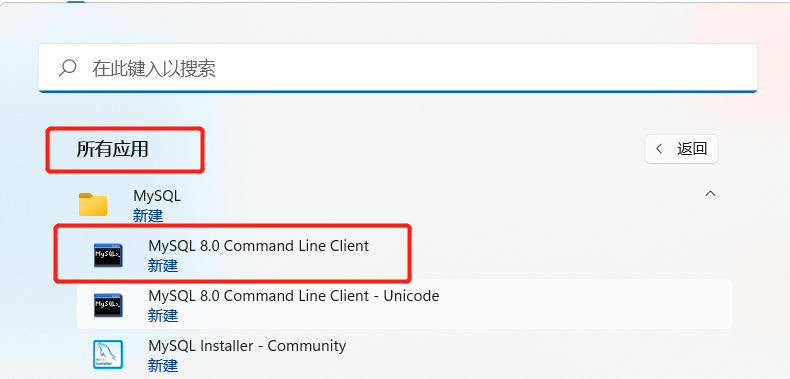Open the yellow MySQL folder icon

click(93, 204)
